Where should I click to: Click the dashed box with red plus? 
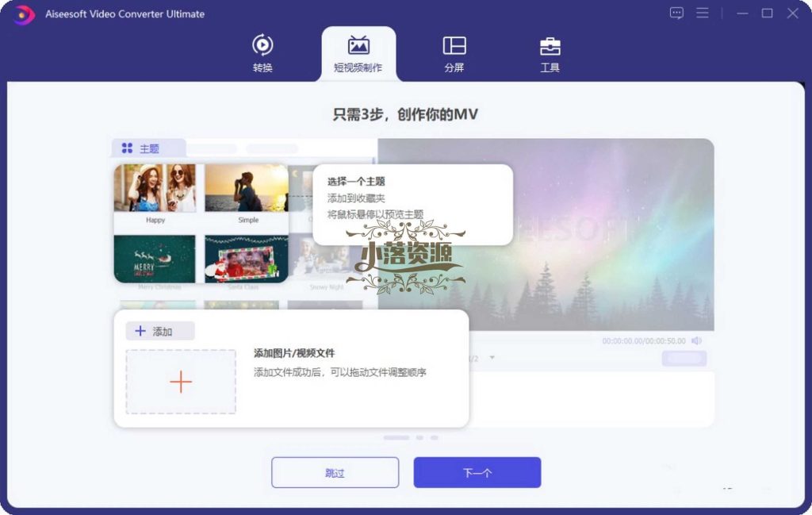[181, 382]
